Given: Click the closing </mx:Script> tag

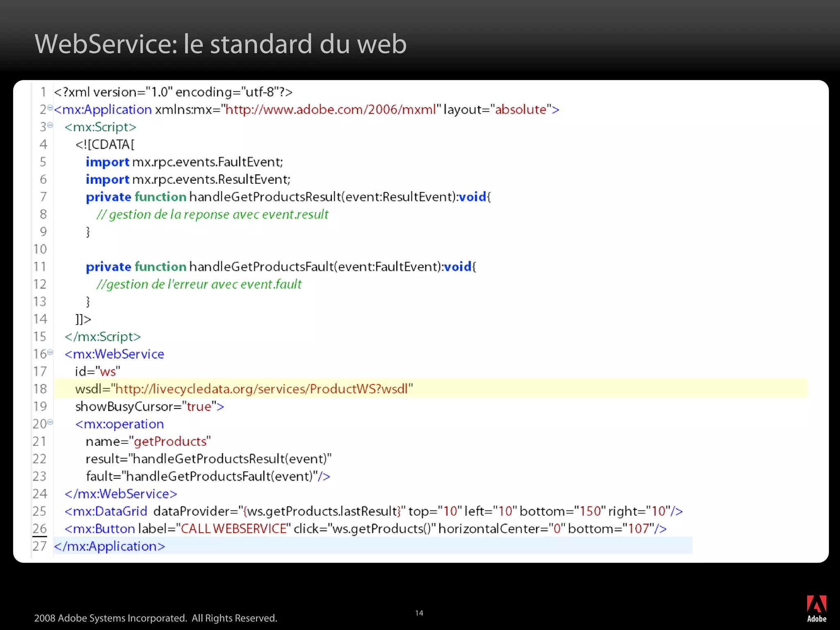Looking at the screenshot, I should [103, 337].
